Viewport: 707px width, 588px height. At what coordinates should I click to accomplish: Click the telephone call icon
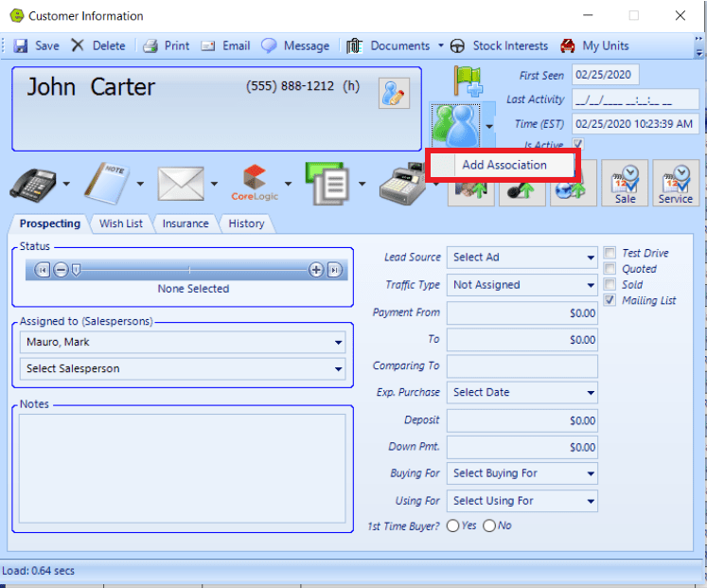(33, 185)
